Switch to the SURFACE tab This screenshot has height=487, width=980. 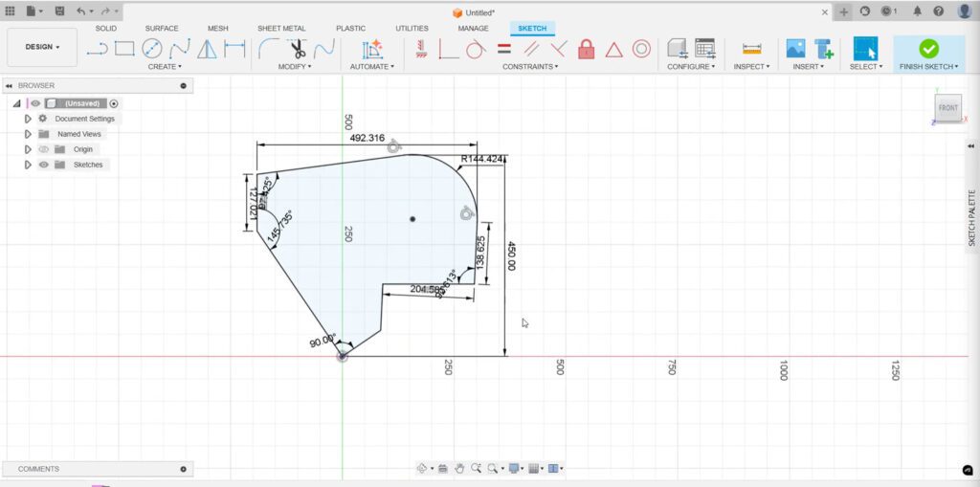pyautogui.click(x=162, y=29)
